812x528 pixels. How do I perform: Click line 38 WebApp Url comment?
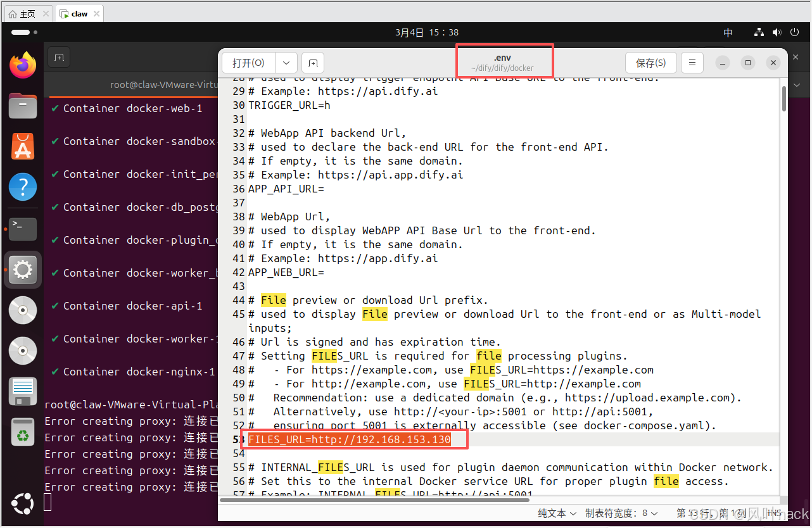(x=289, y=217)
